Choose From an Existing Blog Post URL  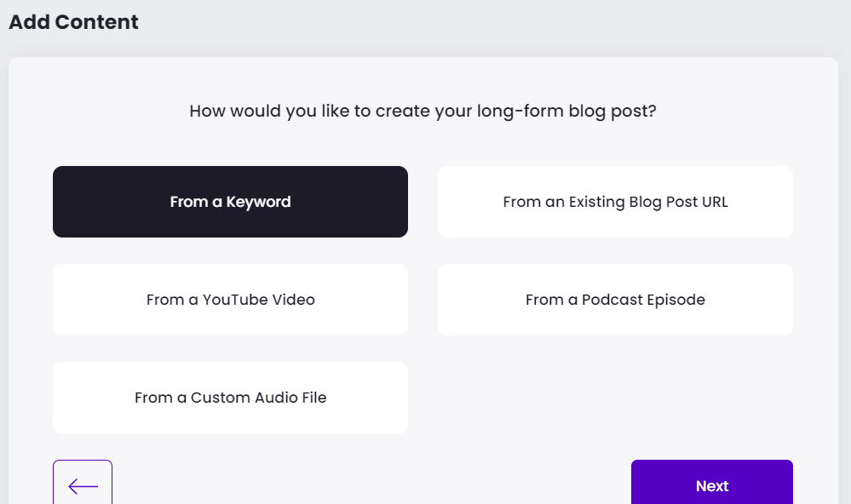[x=615, y=202]
